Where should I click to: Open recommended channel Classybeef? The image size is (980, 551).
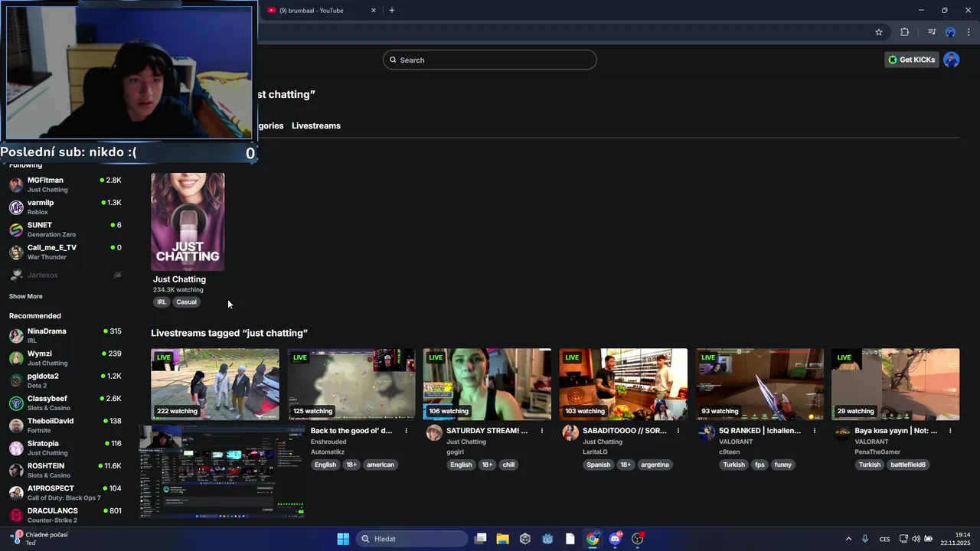coord(65,403)
